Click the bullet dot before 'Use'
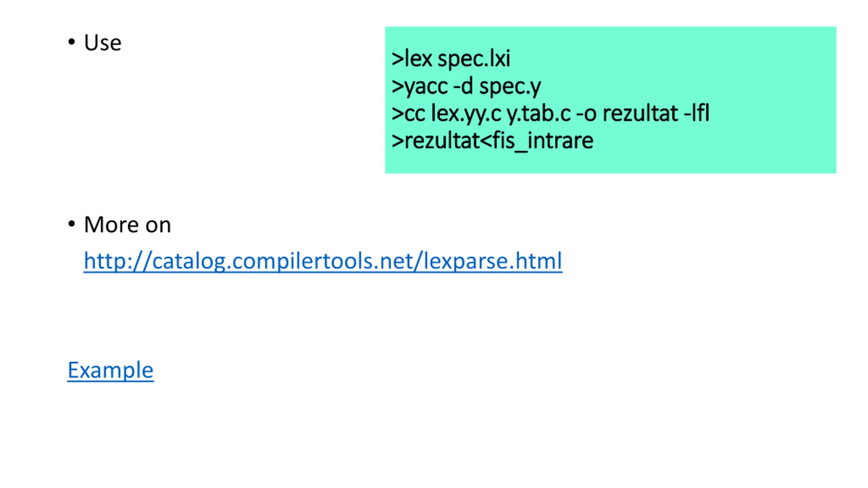 pos(71,42)
